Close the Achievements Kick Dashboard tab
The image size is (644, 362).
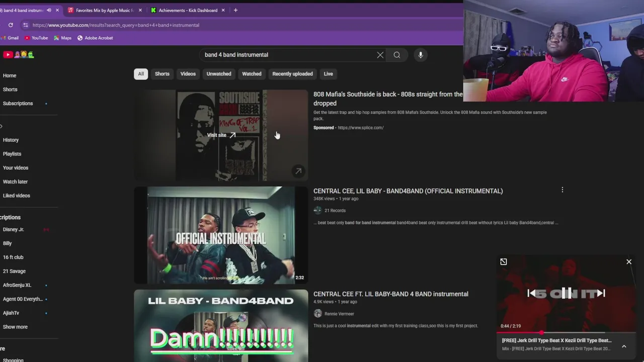tap(223, 10)
